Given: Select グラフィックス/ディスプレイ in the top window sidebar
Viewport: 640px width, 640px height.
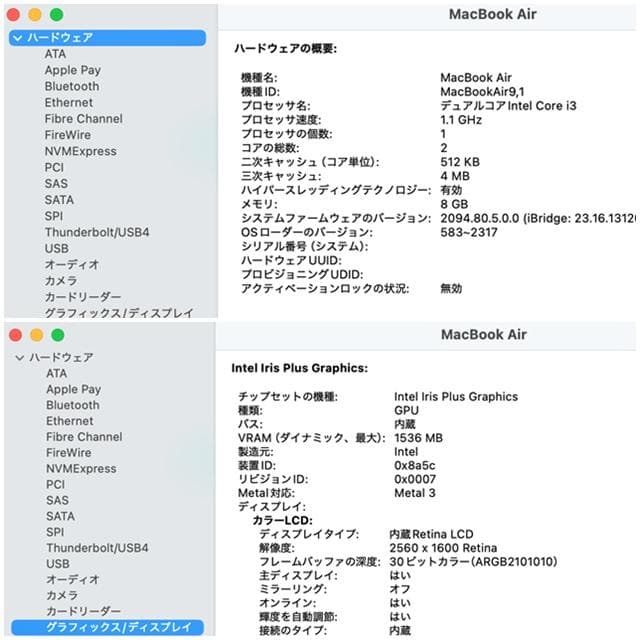Looking at the screenshot, I should [119, 313].
